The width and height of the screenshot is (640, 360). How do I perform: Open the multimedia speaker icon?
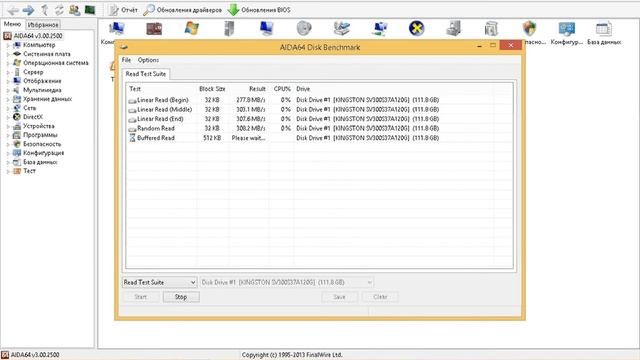304,29
